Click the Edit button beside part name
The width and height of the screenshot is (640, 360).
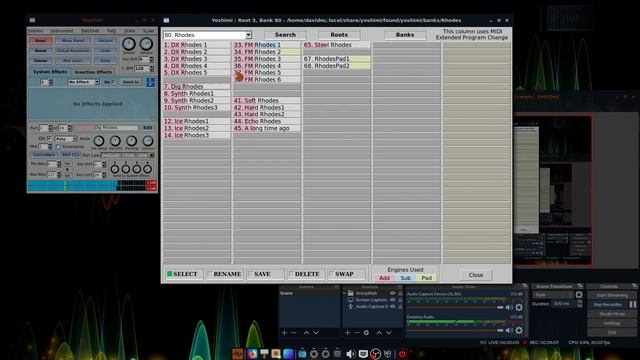(147, 128)
